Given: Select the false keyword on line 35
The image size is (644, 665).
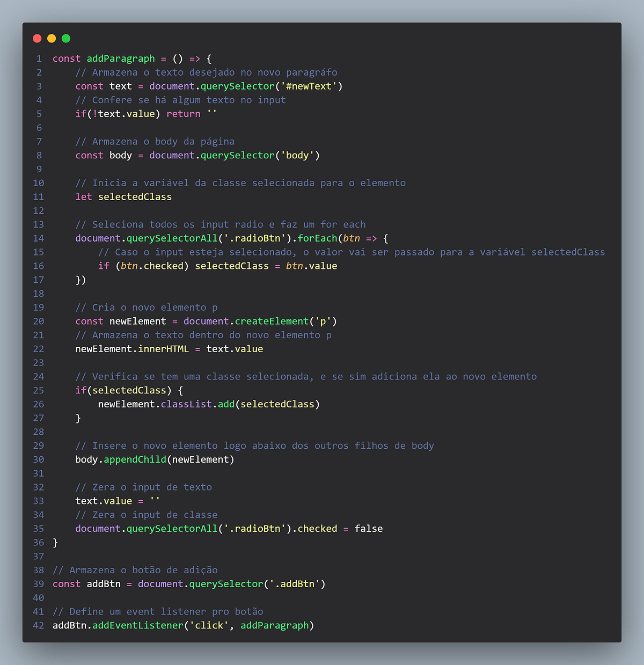Looking at the screenshot, I should click(x=368, y=528).
